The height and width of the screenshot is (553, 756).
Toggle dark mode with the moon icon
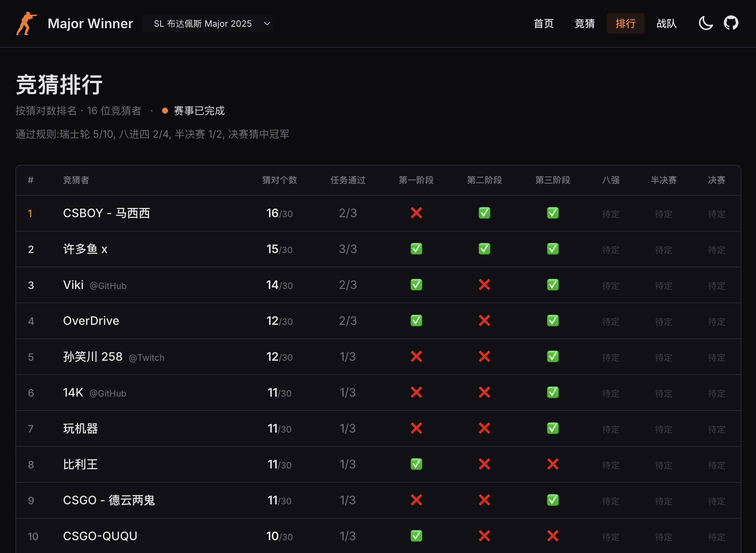coord(705,23)
